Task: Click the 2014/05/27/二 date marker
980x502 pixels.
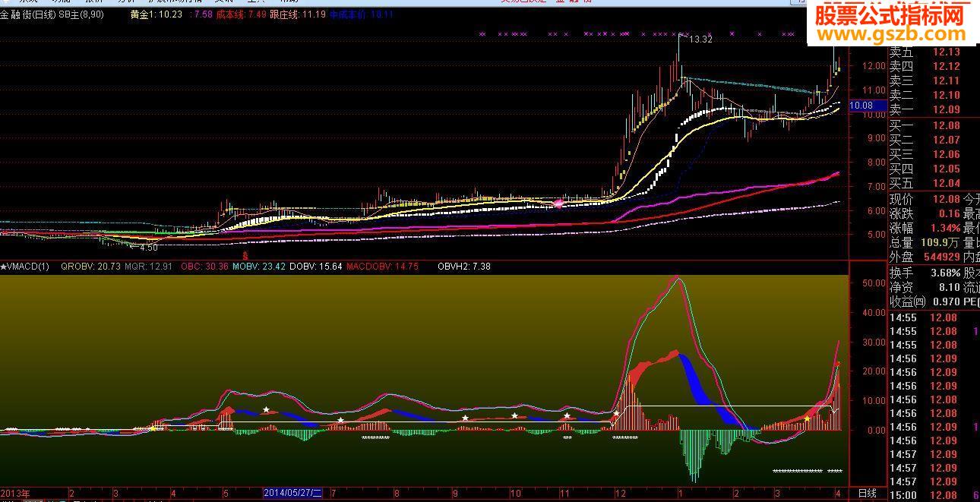Action: tap(293, 493)
